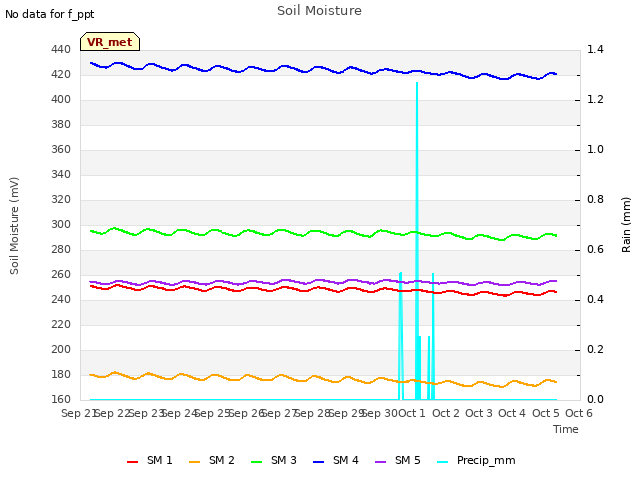Click the cyan Precip_mm legend swatch
Viewport: 640px width, 480px height.
[x=443, y=462]
